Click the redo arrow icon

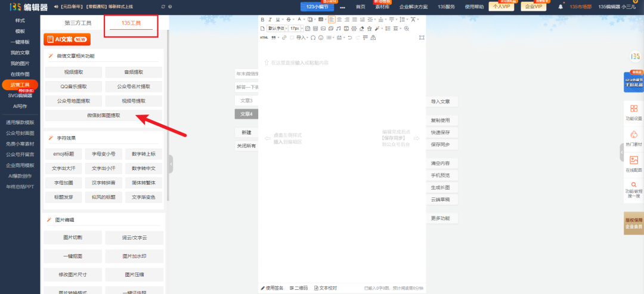click(x=358, y=38)
